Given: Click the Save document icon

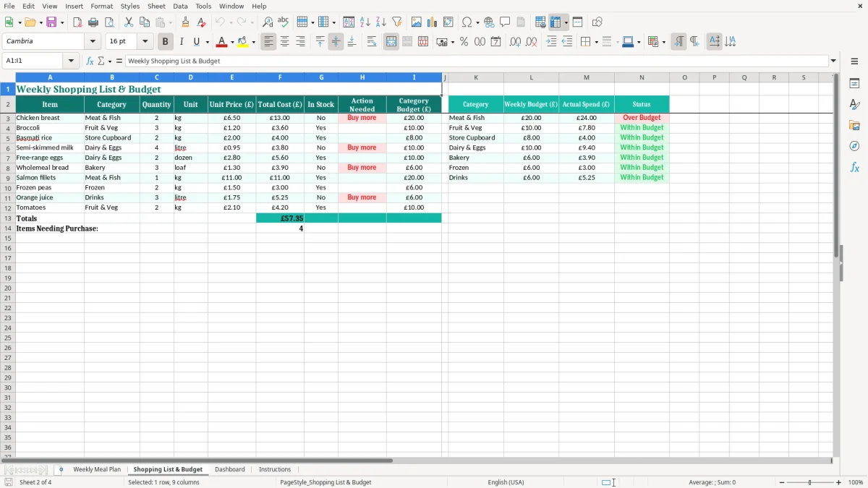Looking at the screenshot, I should pyautogui.click(x=51, y=22).
